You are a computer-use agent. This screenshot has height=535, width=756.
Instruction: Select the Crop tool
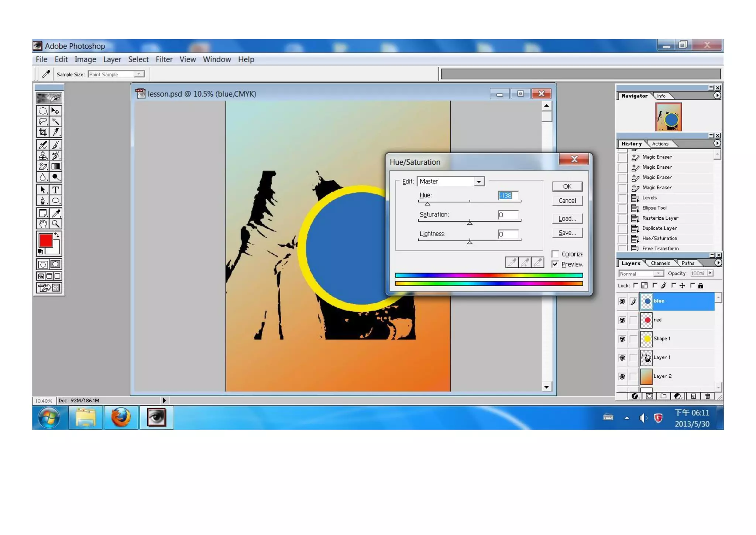(43, 132)
